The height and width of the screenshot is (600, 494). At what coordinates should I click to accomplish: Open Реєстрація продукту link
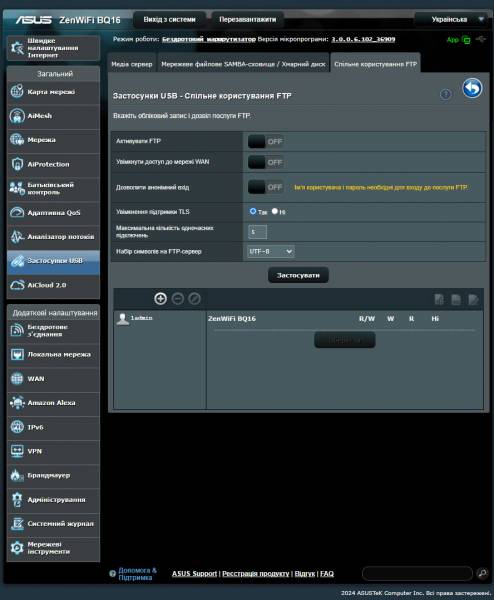(x=256, y=574)
